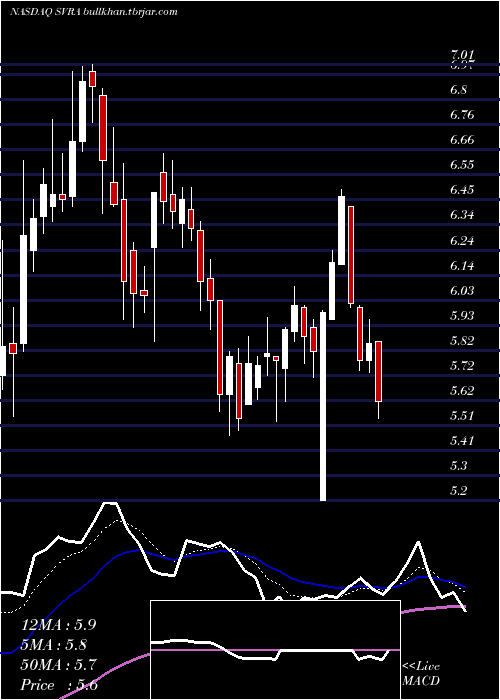Click the 5.51 price axis label
The height and width of the screenshot is (700, 500).
click(462, 416)
